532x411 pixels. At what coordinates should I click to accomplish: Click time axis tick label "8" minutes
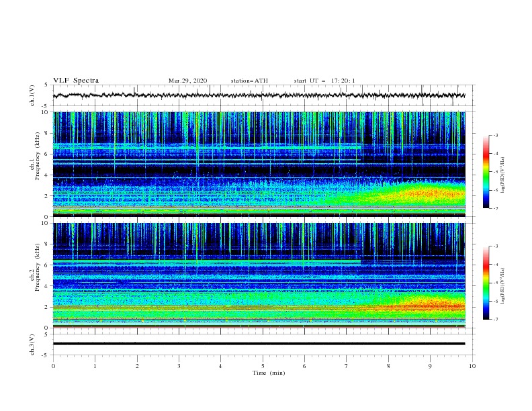[388, 366]
